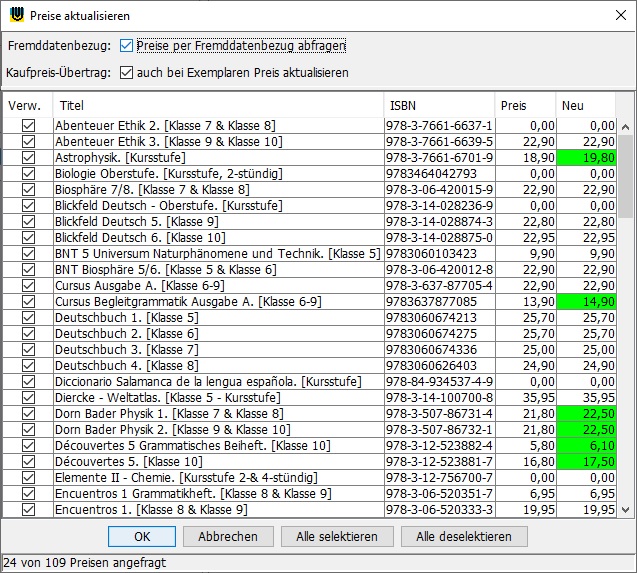Screen dimensions: 637x573
Task: Click the Preis column header
Action: (x=525, y=105)
